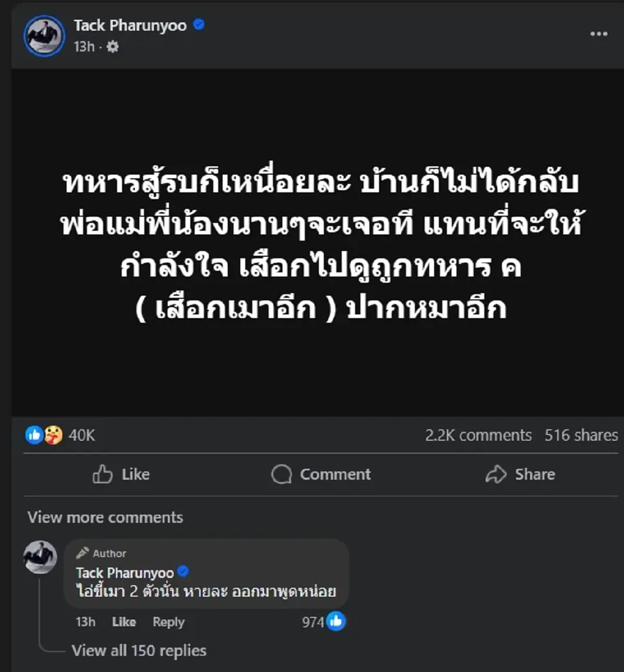Click the Author badge pen icon on the comment
The image size is (624, 672).
[x=82, y=553]
